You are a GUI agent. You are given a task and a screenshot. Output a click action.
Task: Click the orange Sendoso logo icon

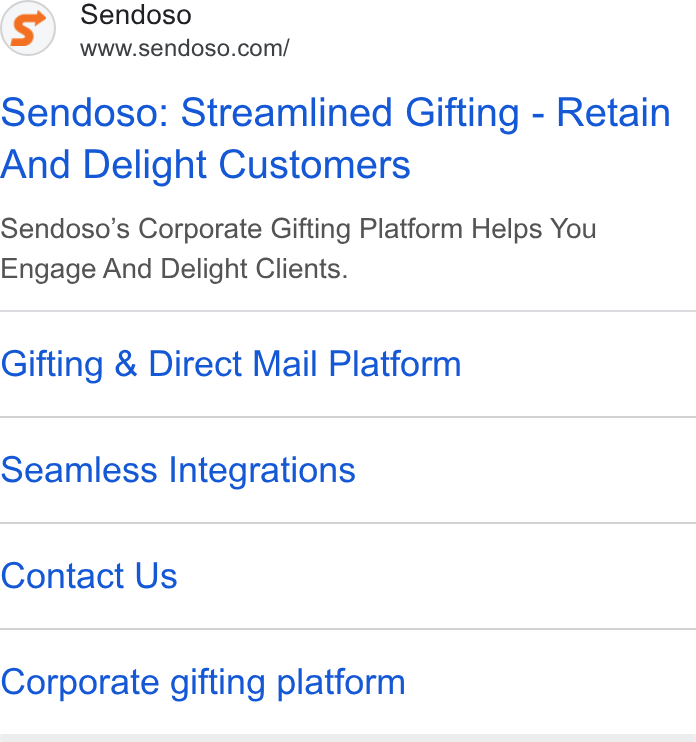(x=28, y=28)
